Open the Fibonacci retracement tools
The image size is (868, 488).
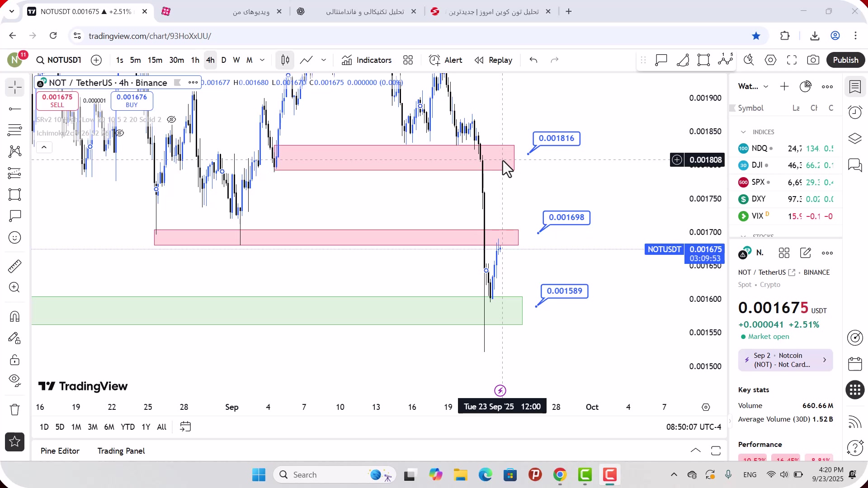tap(15, 130)
